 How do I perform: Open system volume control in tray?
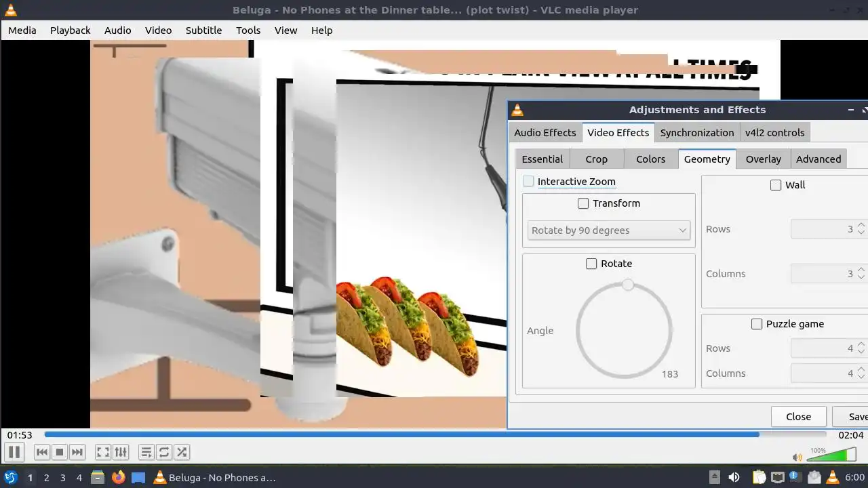tap(734, 477)
